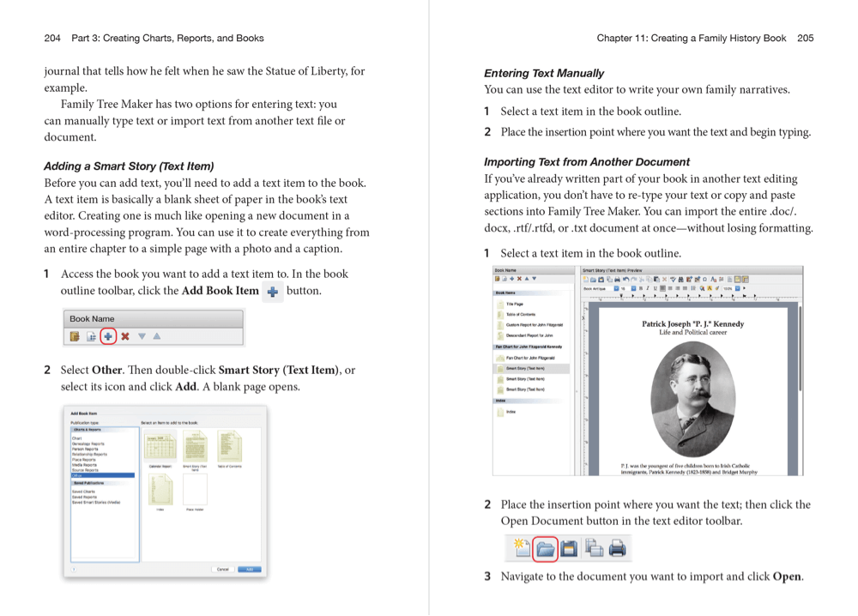Click the blue Add button in the dialog
Screen dimensions: 858x616
click(x=250, y=569)
